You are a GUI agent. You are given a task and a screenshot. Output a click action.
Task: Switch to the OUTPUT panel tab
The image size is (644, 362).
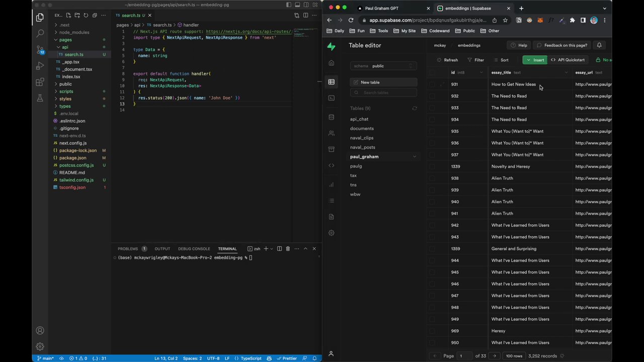pos(162,248)
